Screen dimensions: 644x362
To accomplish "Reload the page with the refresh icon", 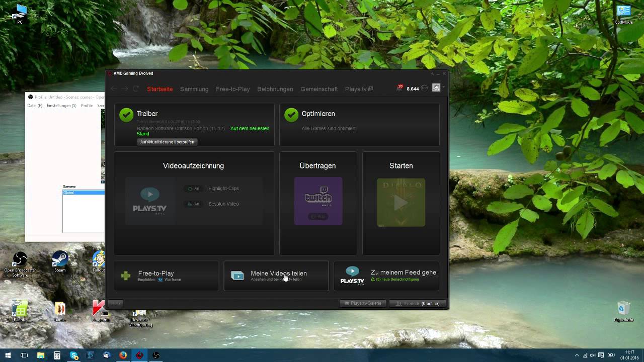I will [x=136, y=88].
